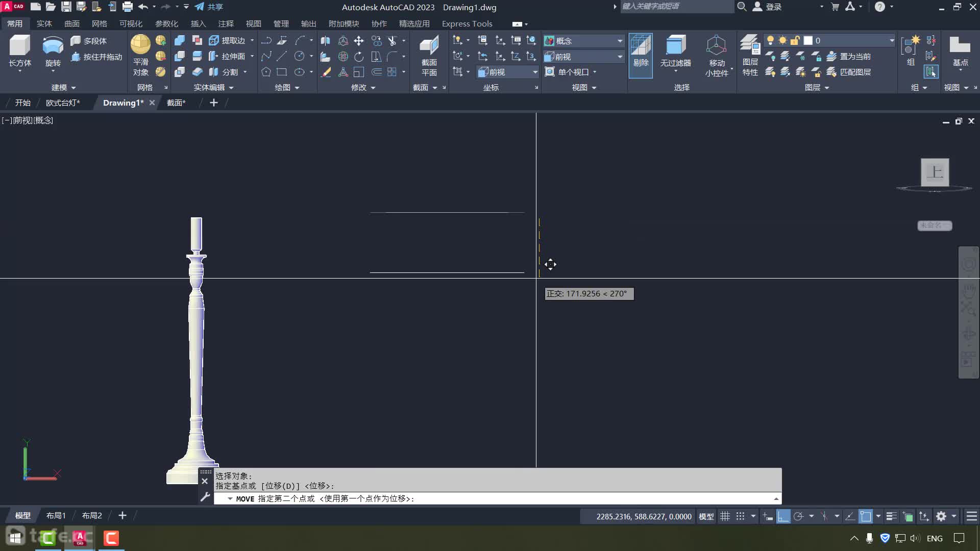Click the 登录 sign-in button

(x=768, y=7)
